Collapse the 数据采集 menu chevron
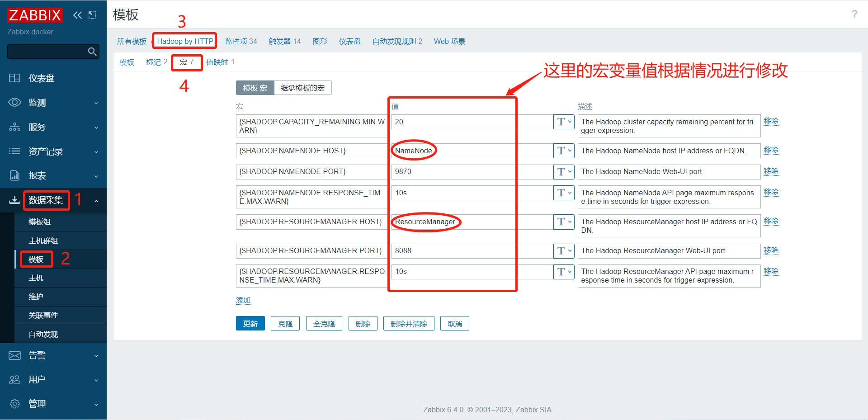Viewport: 868px width, 420px height. point(96,200)
